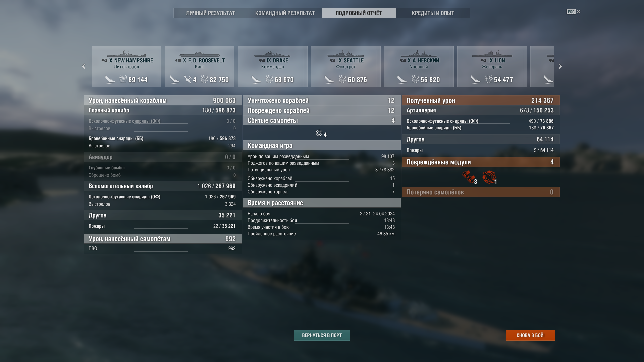Switch to Личный результат tab
This screenshot has height=362, width=644.
tap(211, 13)
